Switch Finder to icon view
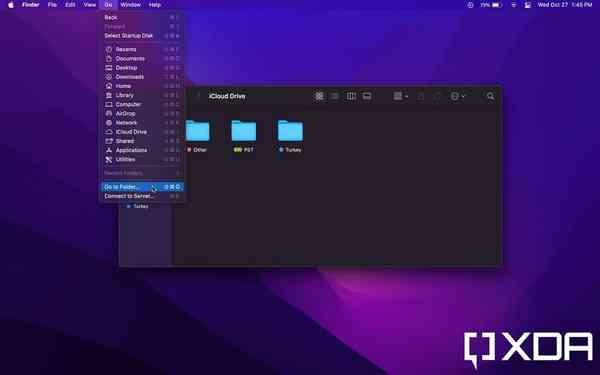 pos(319,96)
